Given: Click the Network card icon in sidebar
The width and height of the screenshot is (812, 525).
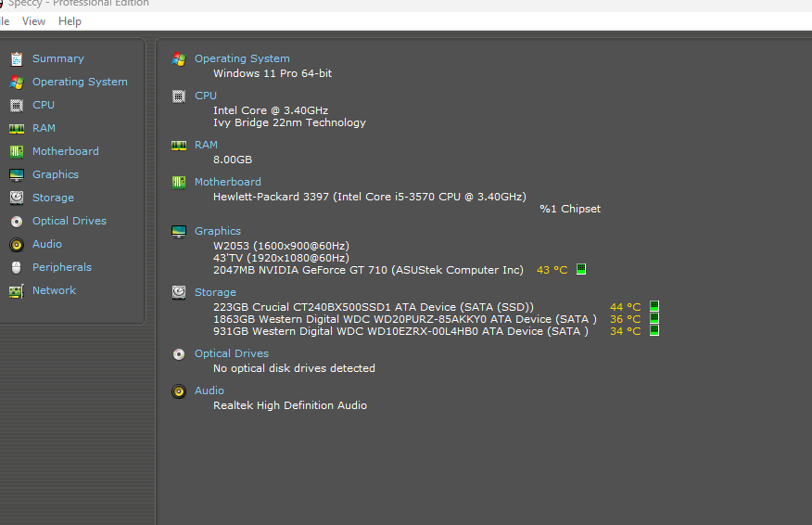Looking at the screenshot, I should (17, 291).
